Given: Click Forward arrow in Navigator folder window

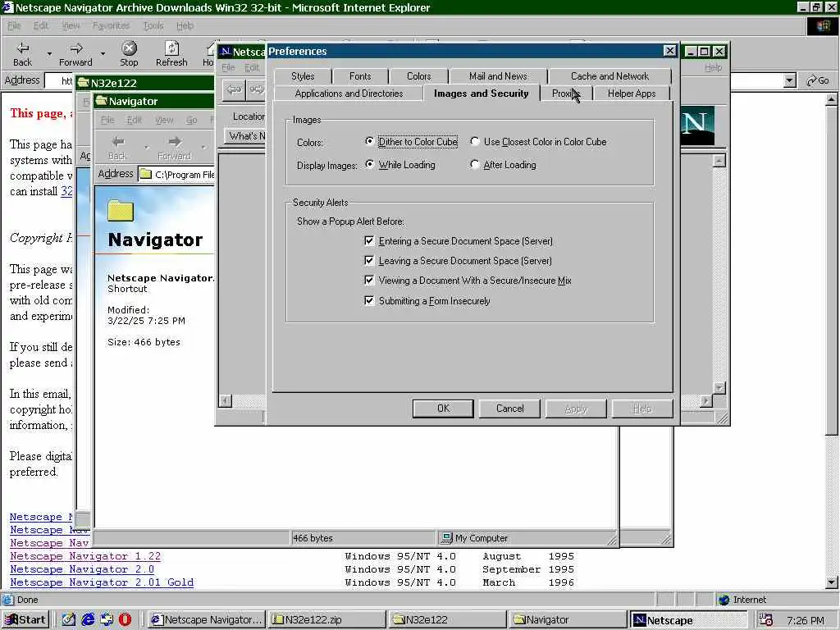Looking at the screenshot, I should click(x=175, y=142).
